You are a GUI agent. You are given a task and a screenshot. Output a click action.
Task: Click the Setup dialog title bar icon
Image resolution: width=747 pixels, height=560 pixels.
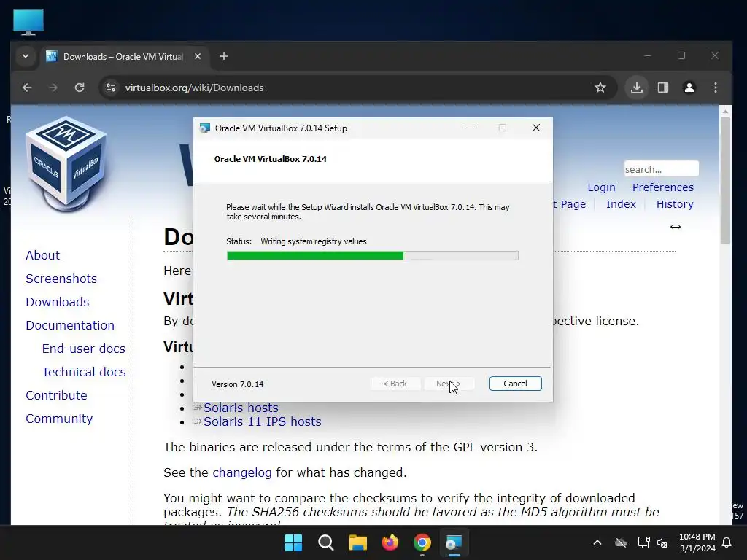(x=205, y=128)
